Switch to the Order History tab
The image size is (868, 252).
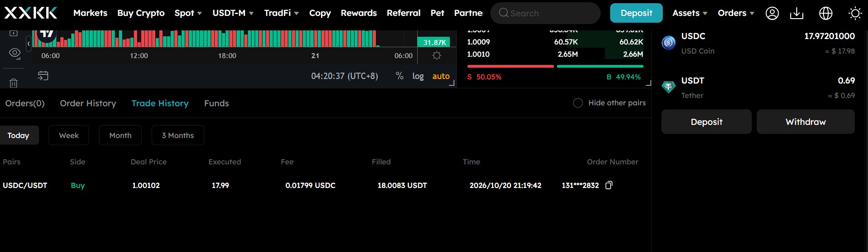(x=88, y=104)
